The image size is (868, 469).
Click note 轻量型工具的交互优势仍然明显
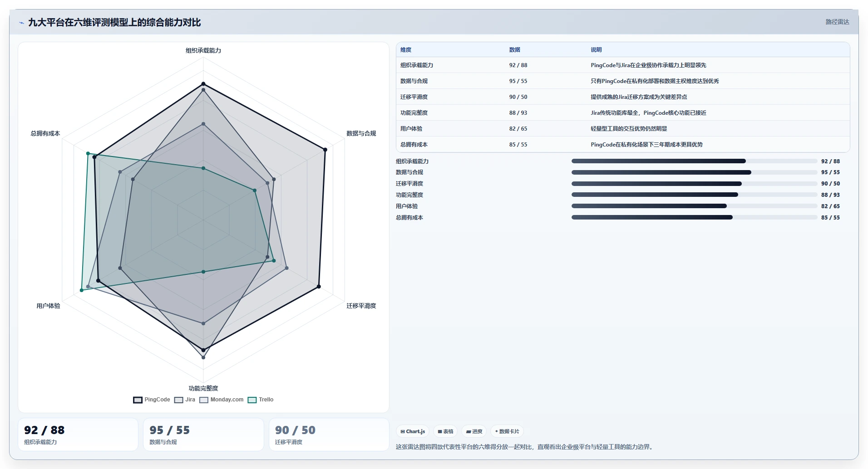(x=629, y=129)
